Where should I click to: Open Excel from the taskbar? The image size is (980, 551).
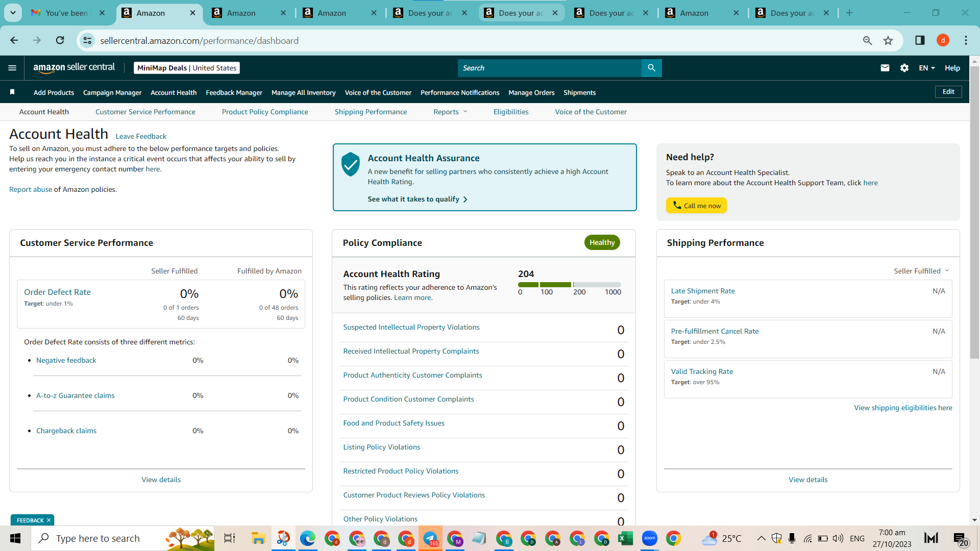pyautogui.click(x=626, y=538)
